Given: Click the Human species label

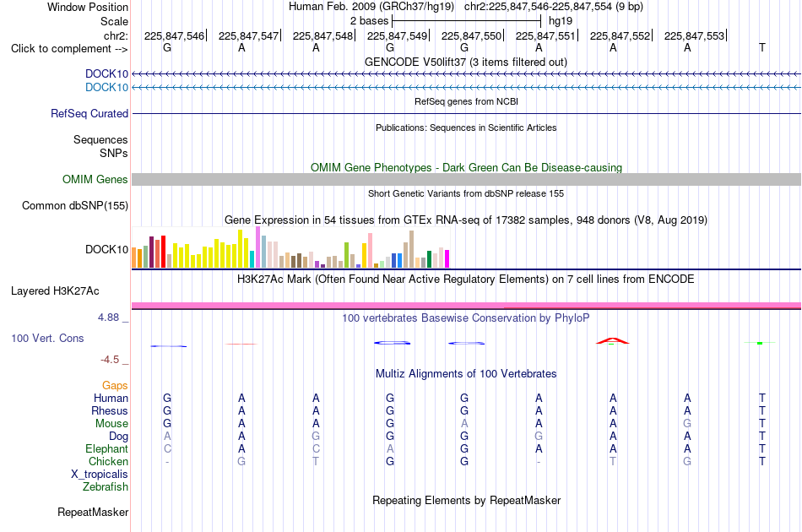Looking at the screenshot, I should 111,398.
